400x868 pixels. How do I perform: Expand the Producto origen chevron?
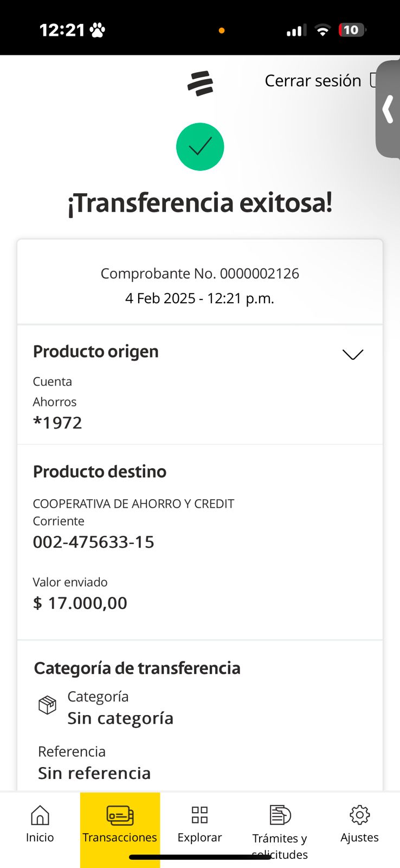pyautogui.click(x=353, y=354)
